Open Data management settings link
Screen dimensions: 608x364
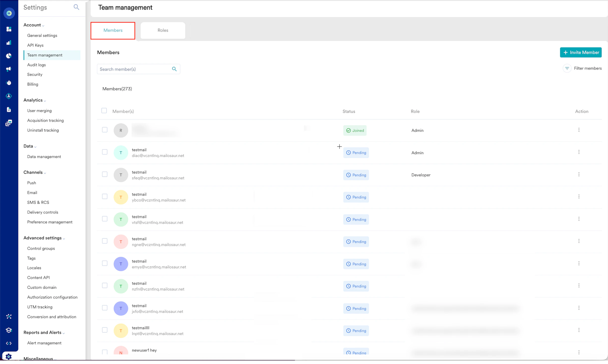click(44, 157)
